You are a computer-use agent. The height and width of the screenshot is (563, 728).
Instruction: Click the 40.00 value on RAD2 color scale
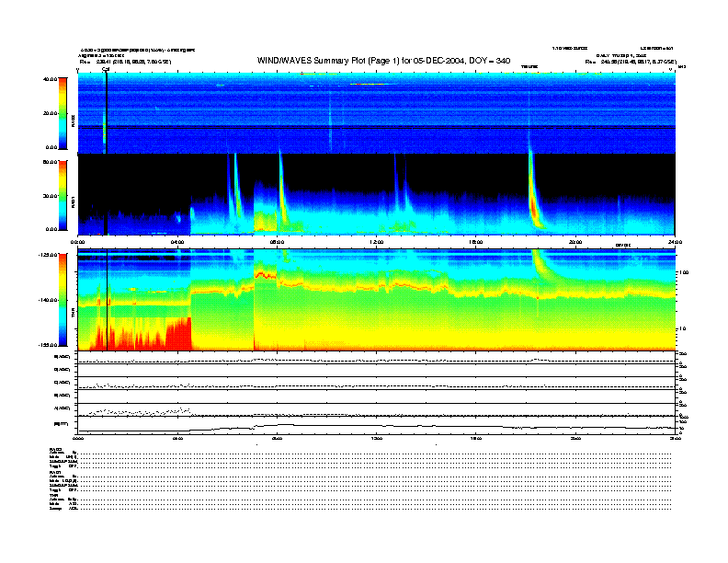[x=50, y=79]
